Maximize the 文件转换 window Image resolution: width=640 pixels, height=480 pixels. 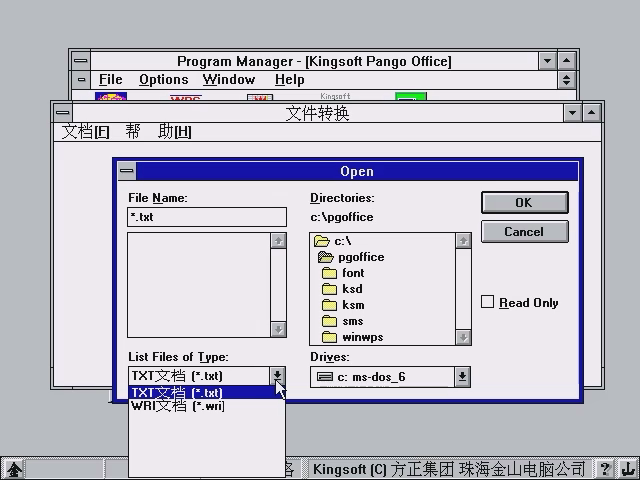coord(591,113)
